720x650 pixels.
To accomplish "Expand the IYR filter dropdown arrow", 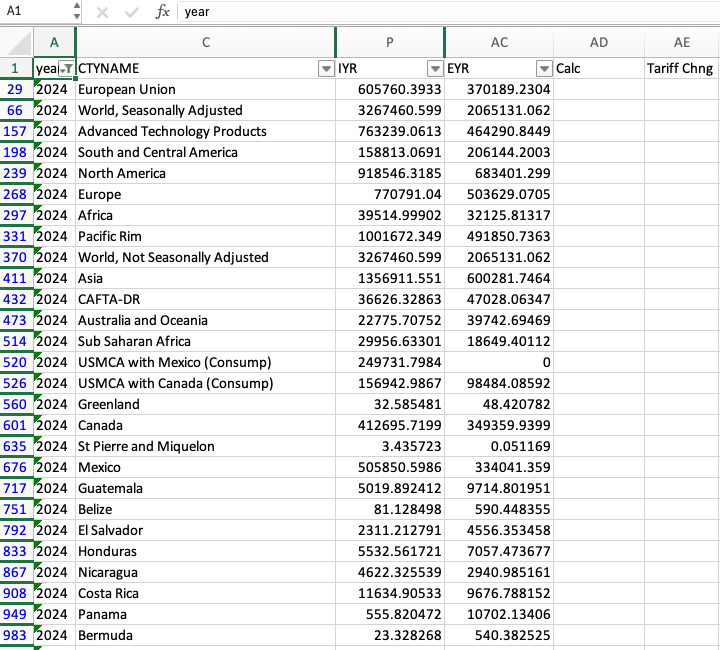I will coord(435,68).
